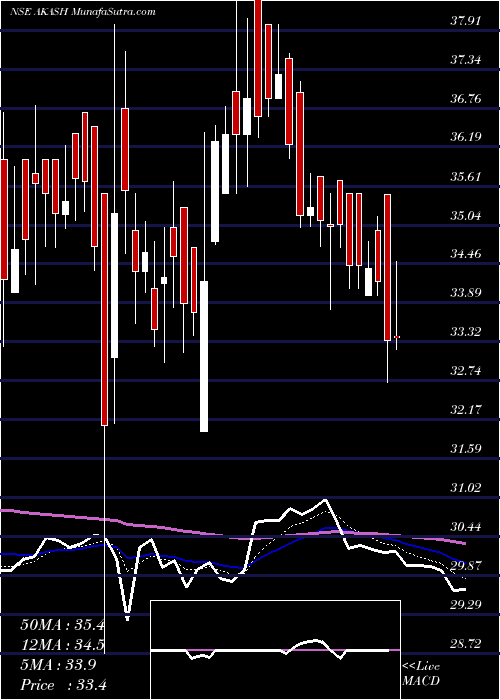Click the 32.17 price axis label
Viewport: 500px width, 700px height.
pos(466,409)
